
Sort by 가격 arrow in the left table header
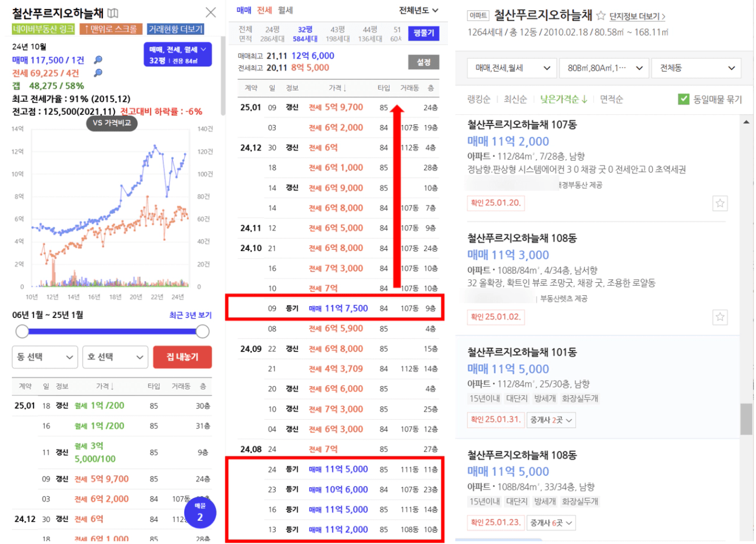pyautogui.click(x=105, y=386)
